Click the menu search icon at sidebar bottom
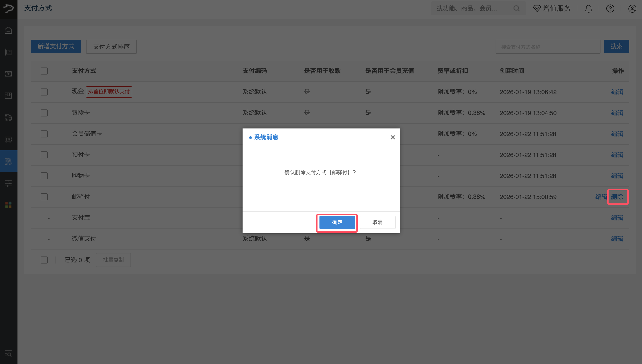The width and height of the screenshot is (642, 364). click(x=8, y=354)
